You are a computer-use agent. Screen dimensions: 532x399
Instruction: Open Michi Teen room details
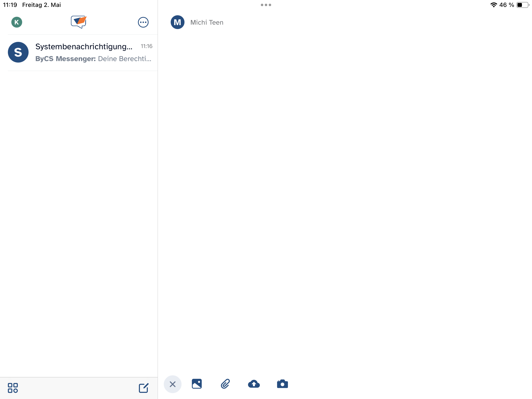pos(207,22)
